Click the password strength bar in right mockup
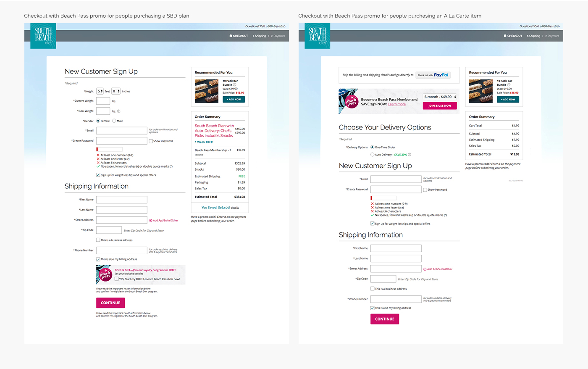Image resolution: width=588 pixels, height=369 pixels. click(x=384, y=198)
